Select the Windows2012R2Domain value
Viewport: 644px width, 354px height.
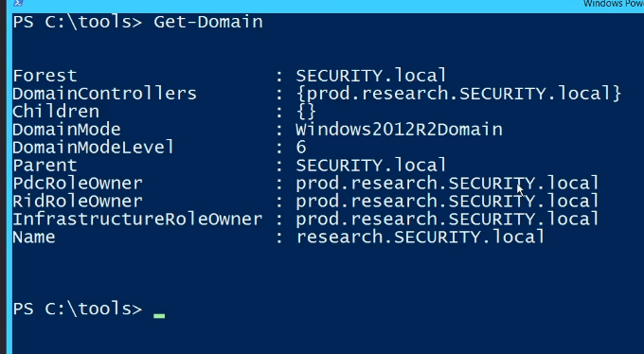(399, 130)
